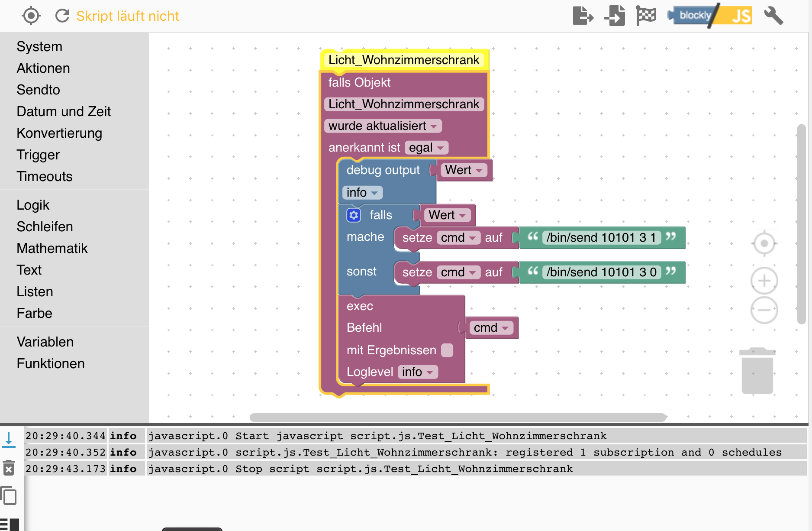Open the 'egal' acknowledged dropdown
This screenshot has width=812, height=531.
pyautogui.click(x=426, y=148)
